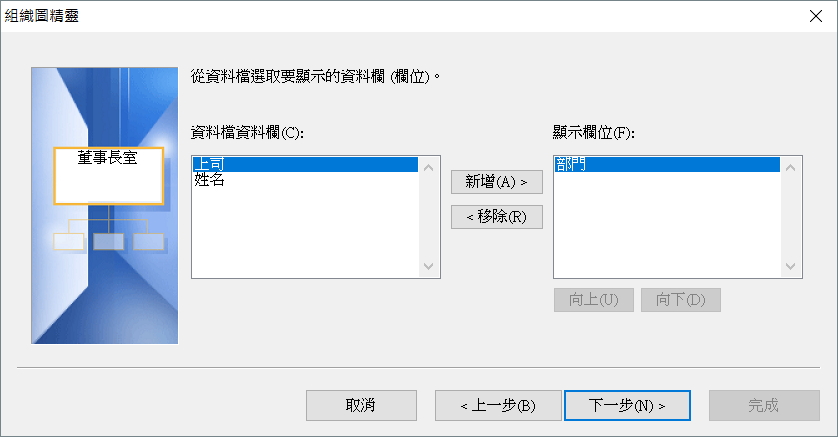838x437 pixels.
Task: Click empty area of 顯示欄位 list
Action: coord(667,224)
